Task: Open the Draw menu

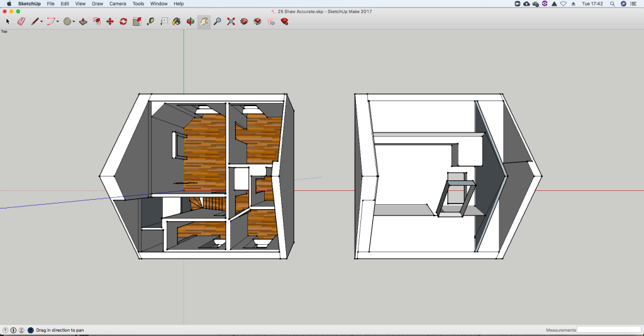Action: (97, 4)
